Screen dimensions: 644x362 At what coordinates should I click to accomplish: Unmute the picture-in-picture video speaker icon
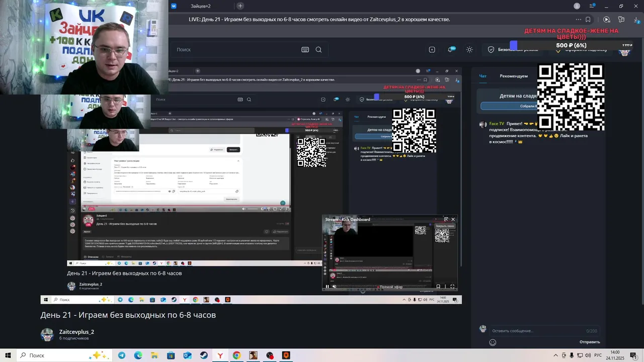[334, 287]
